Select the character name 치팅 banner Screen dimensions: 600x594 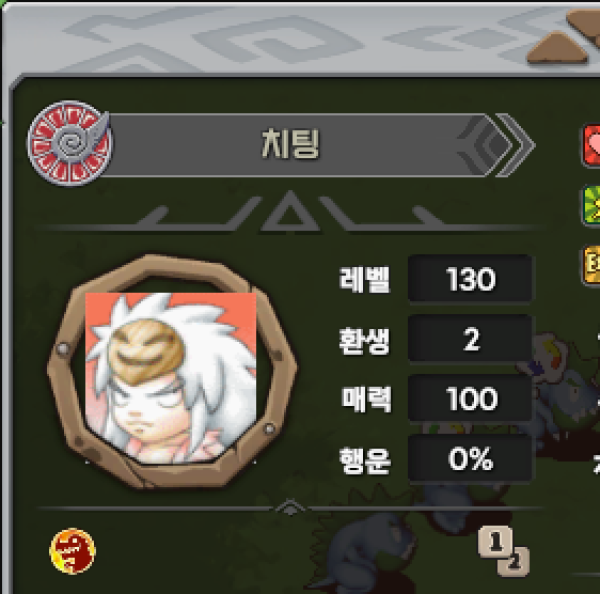pyautogui.click(x=290, y=145)
